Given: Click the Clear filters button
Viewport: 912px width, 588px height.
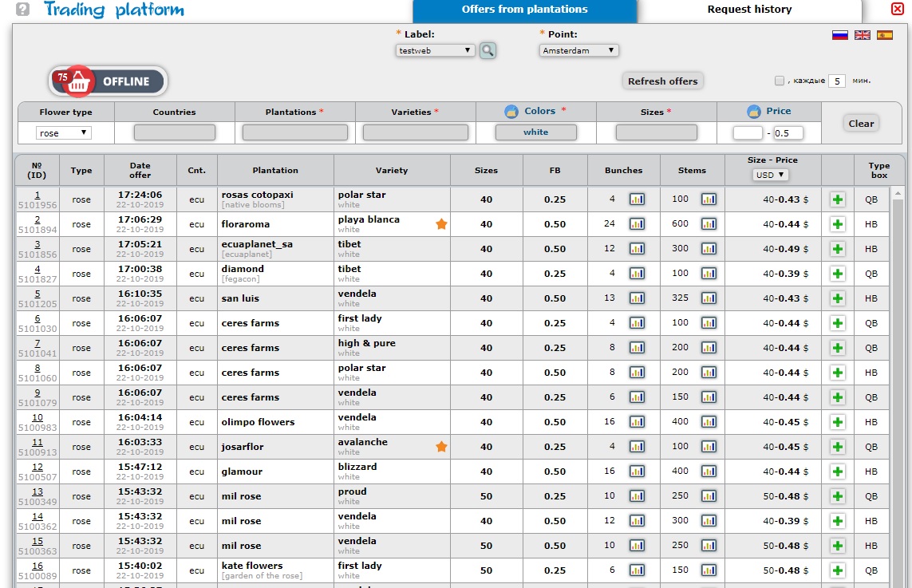Looking at the screenshot, I should pos(861,124).
